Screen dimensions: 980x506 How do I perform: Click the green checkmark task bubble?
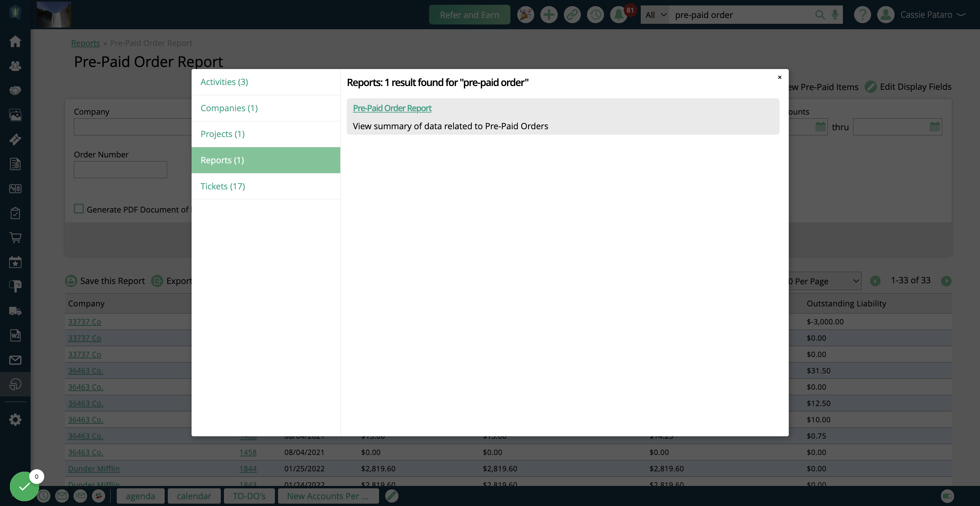coord(24,486)
